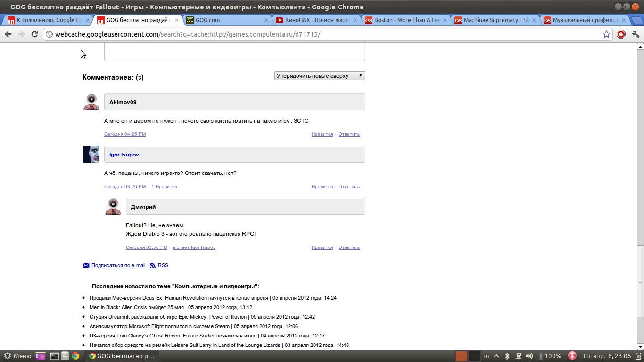Viewport: 644px width, 362px height.
Task: Reply to Дмитрий's comment via Ответить
Action: tap(349, 247)
